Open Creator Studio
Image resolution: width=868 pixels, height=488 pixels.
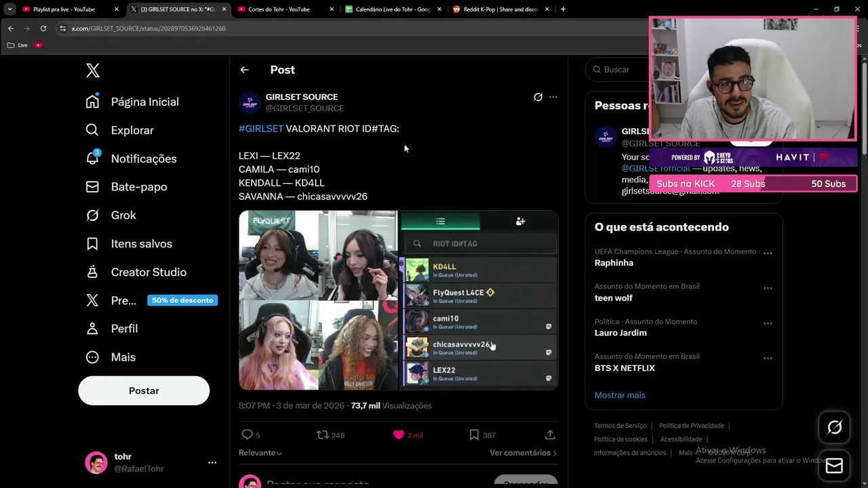pos(136,272)
